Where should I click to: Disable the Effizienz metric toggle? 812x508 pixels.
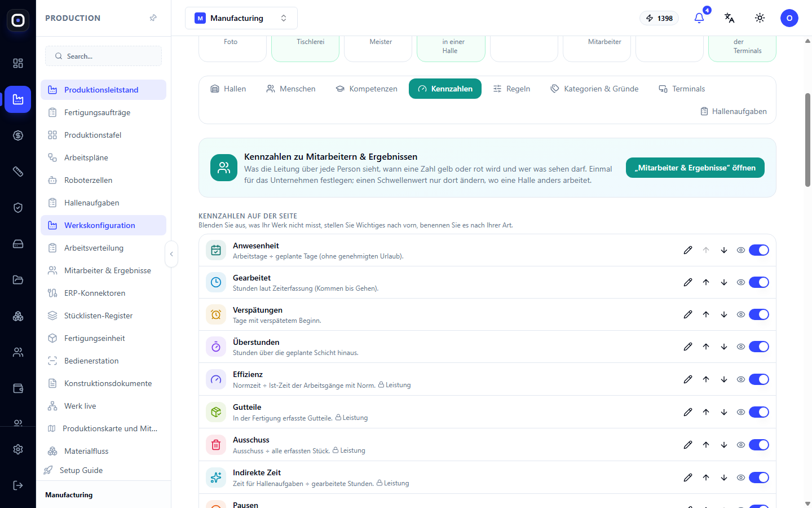pos(759,379)
